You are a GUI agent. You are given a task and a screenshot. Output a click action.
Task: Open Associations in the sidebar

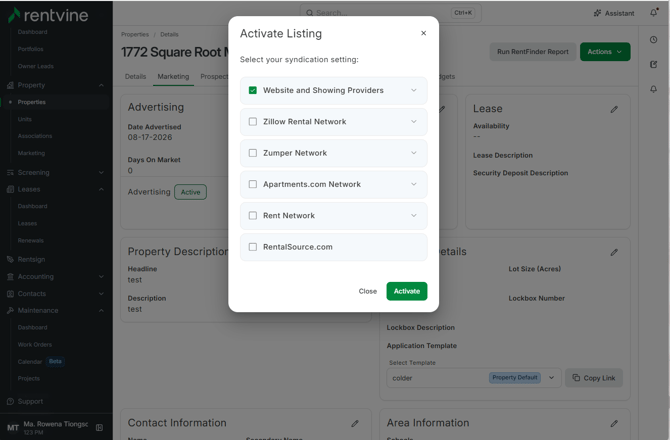click(35, 136)
